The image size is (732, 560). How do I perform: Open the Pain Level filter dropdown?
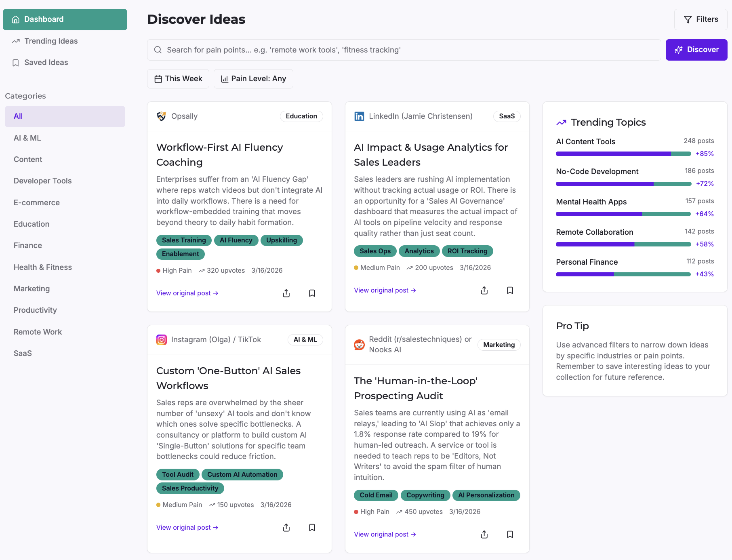click(x=253, y=79)
